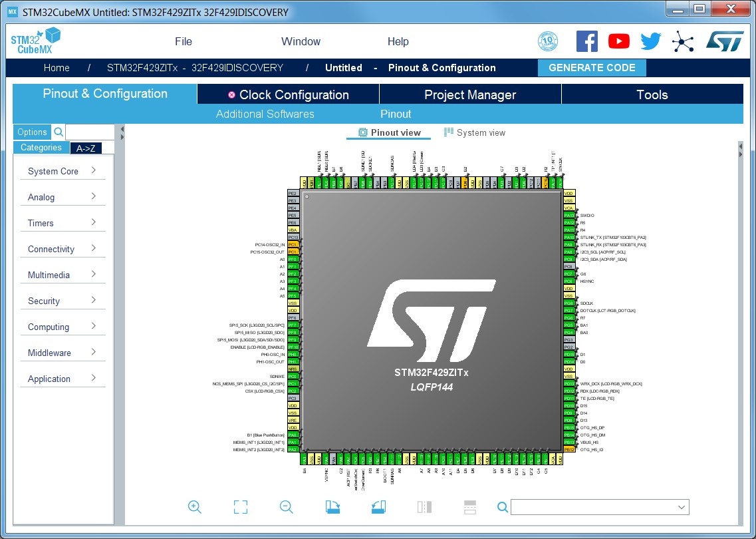Open the Additional Softwares submenu
This screenshot has width=756, height=539.
pos(265,114)
